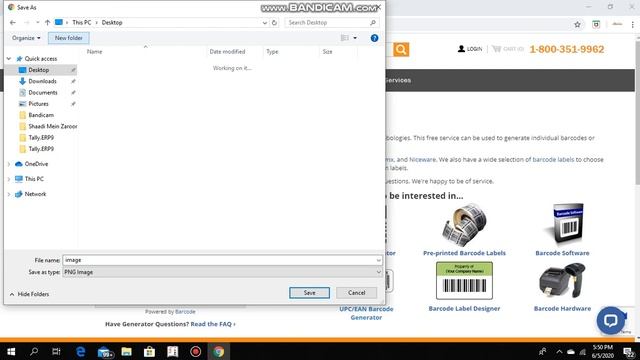
Task: Click Desktop in address breadcrumb
Action: 112,22
